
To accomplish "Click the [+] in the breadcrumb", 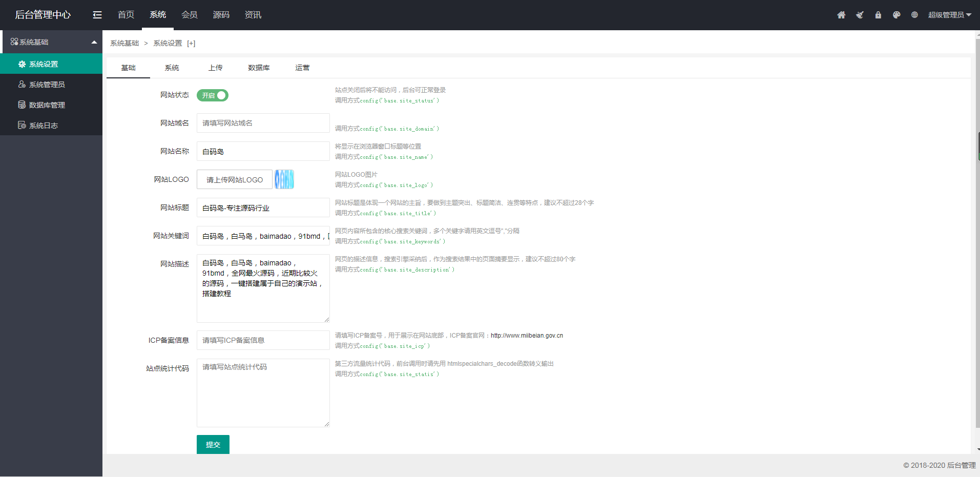I will click(191, 43).
